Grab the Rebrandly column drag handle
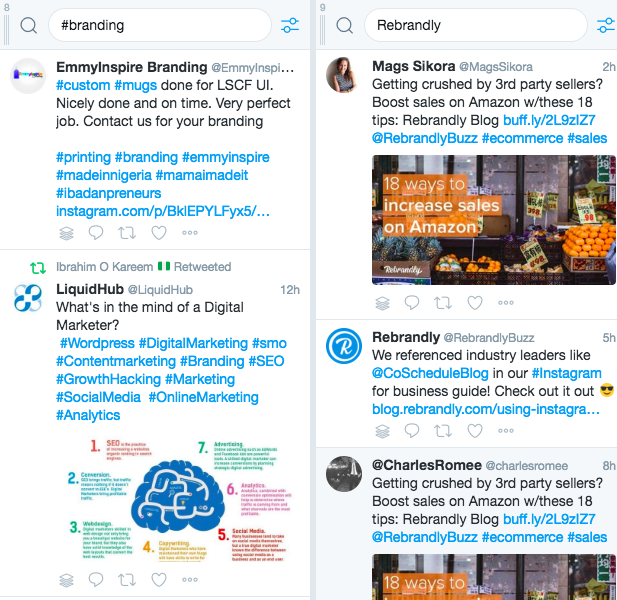 tap(322, 30)
